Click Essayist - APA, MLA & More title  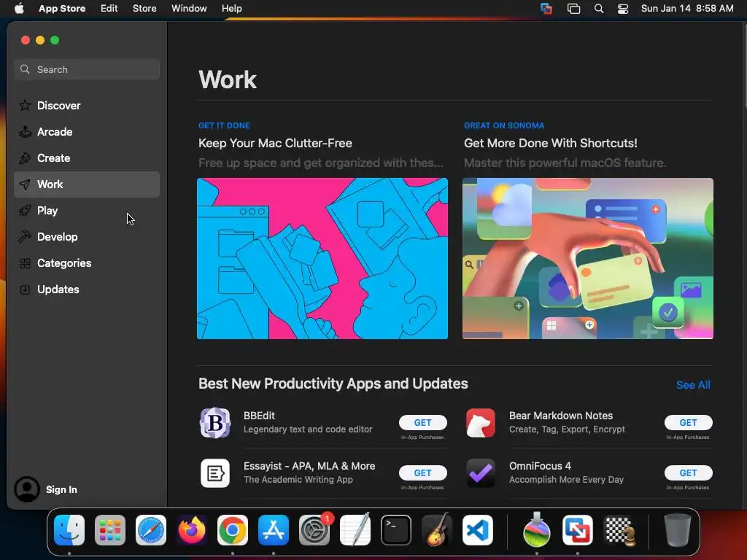309,466
